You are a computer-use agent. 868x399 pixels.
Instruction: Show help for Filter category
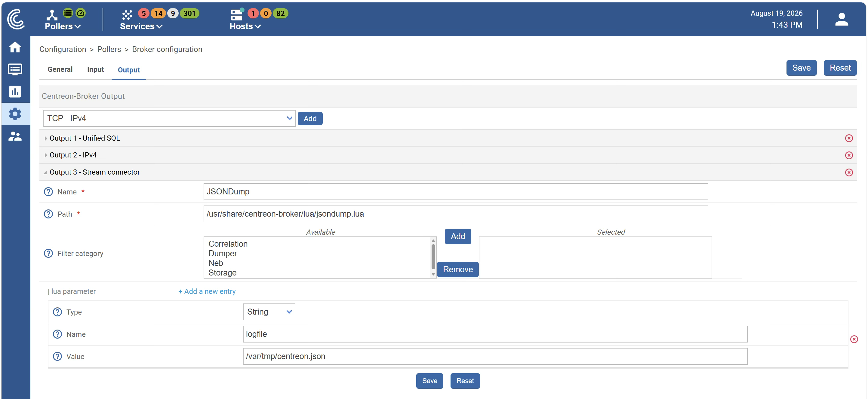(48, 254)
